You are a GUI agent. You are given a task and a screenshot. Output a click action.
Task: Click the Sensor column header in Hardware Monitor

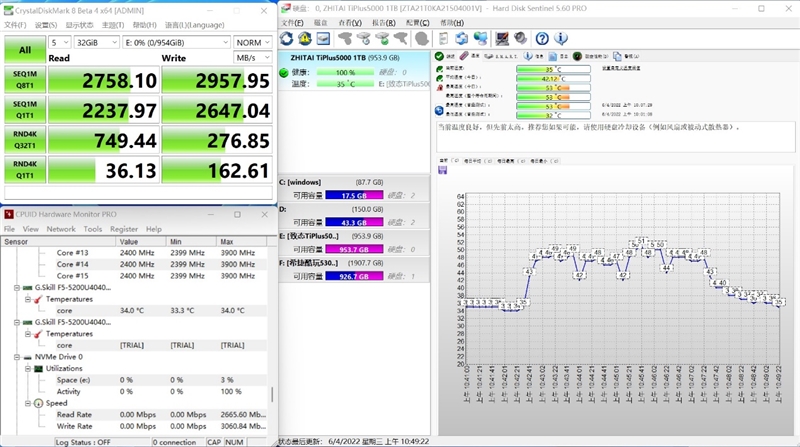click(x=59, y=242)
